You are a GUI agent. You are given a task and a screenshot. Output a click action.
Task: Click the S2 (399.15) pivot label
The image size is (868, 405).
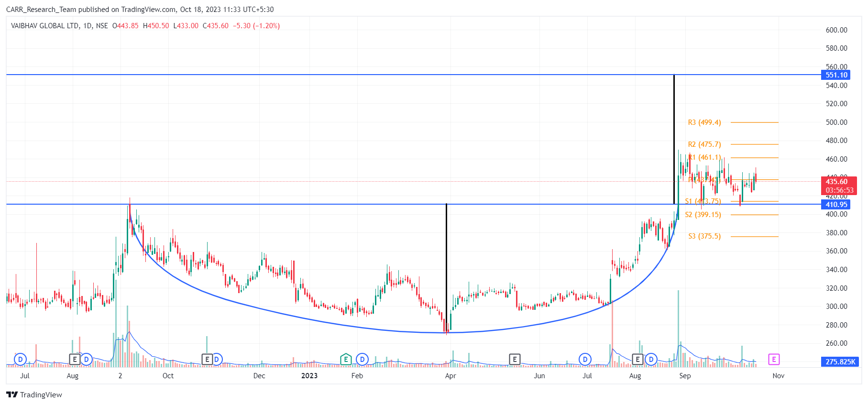[703, 215]
